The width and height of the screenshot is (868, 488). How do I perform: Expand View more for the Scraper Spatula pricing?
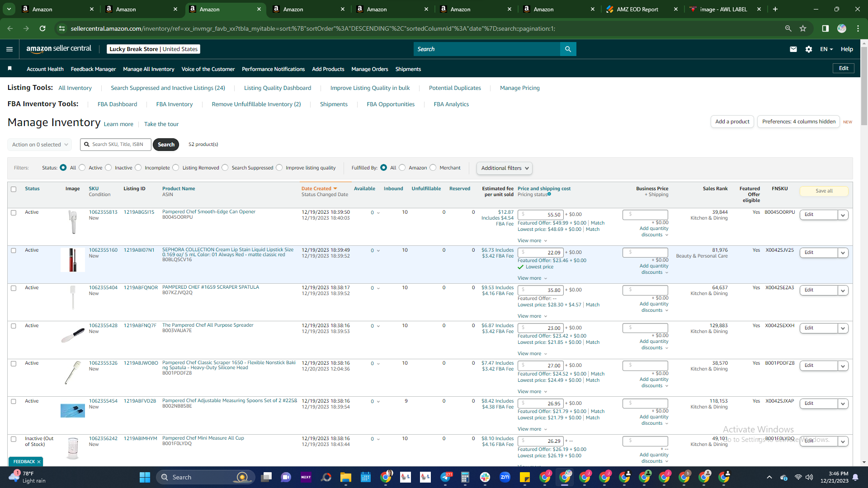[533, 316]
